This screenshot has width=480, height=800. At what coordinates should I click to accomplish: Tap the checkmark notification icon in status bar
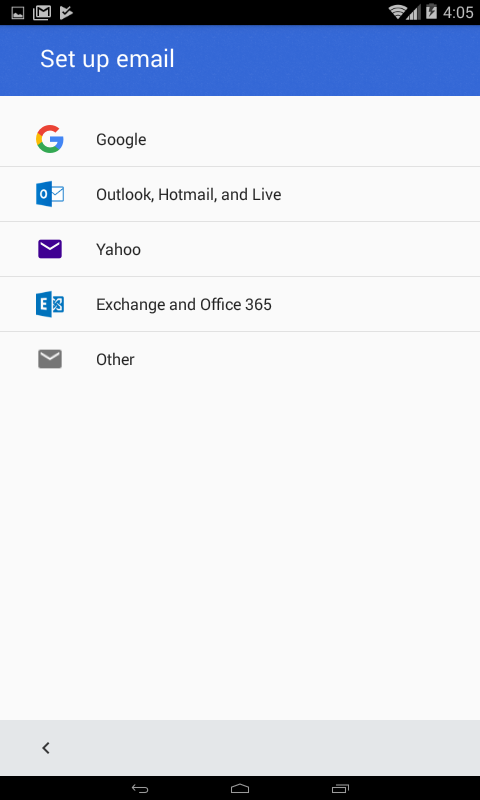pyautogui.click(x=66, y=12)
